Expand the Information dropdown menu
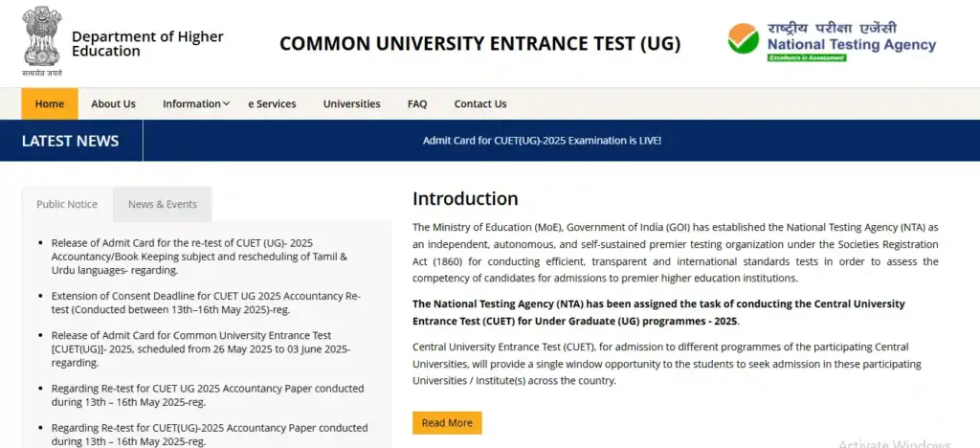980x448 pixels. [195, 103]
